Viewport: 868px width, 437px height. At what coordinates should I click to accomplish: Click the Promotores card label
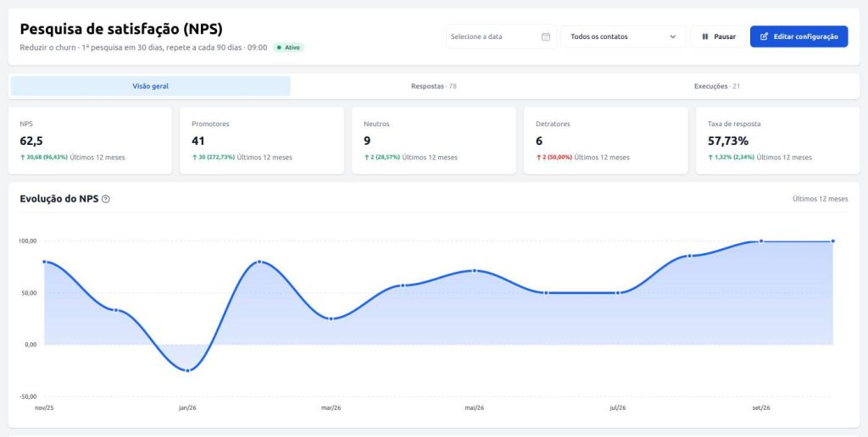tap(210, 124)
